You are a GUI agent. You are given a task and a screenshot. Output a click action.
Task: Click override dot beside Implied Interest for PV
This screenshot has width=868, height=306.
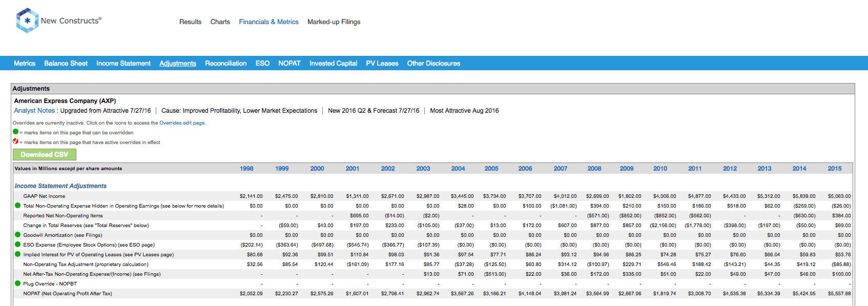[x=17, y=254]
